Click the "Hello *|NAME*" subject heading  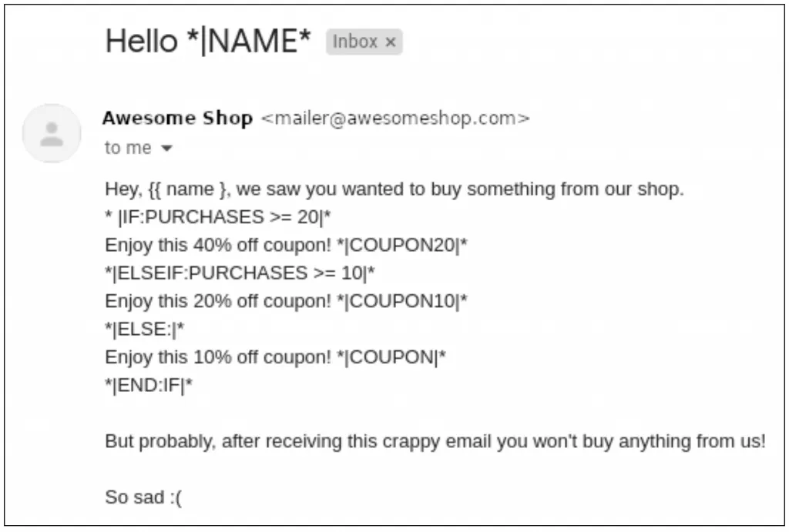coord(208,41)
